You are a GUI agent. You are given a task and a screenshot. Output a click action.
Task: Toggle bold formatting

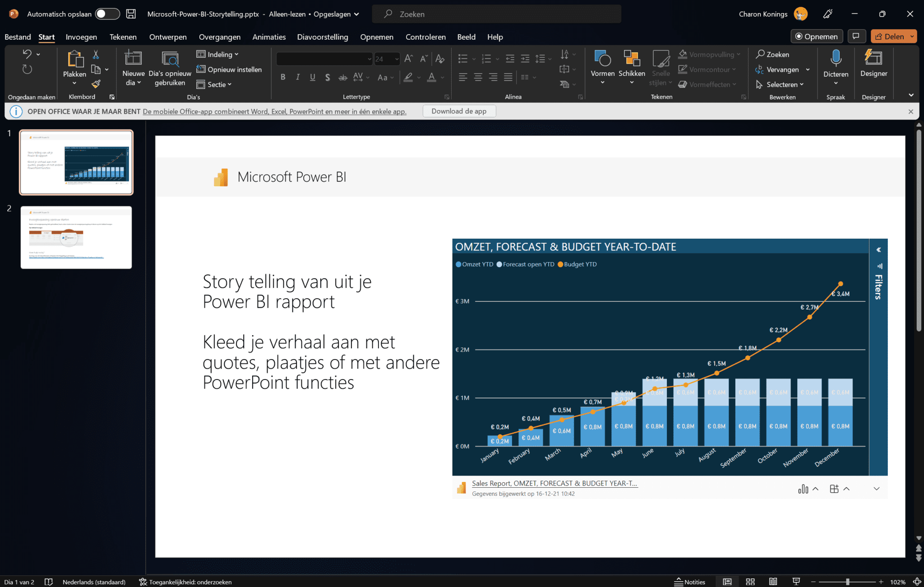coord(283,77)
